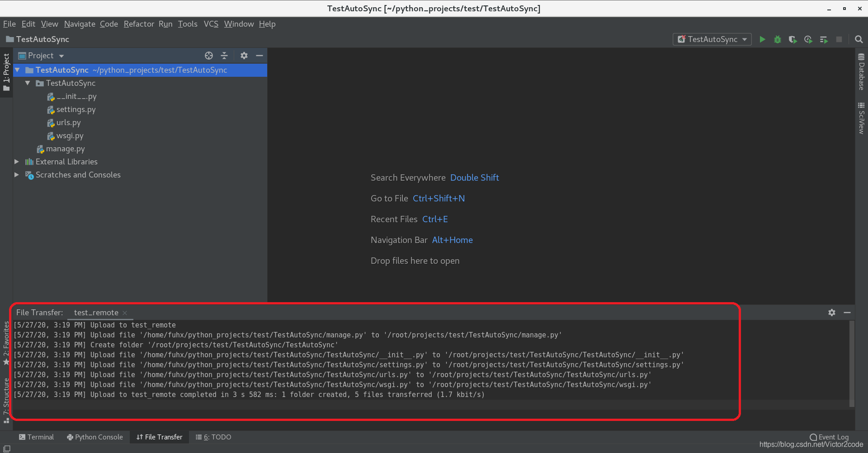Toggle the 7: Structure side tab
The width and height of the screenshot is (868, 453).
pyautogui.click(x=6, y=400)
